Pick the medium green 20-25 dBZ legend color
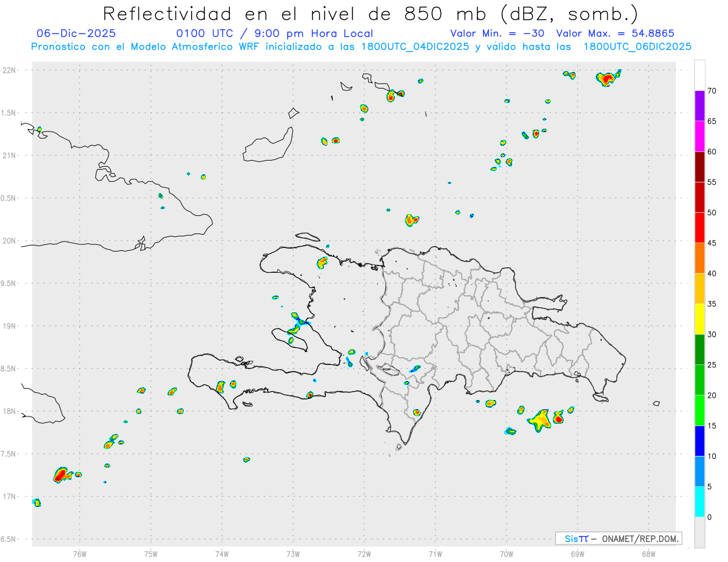The image size is (728, 562). pyautogui.click(x=699, y=380)
